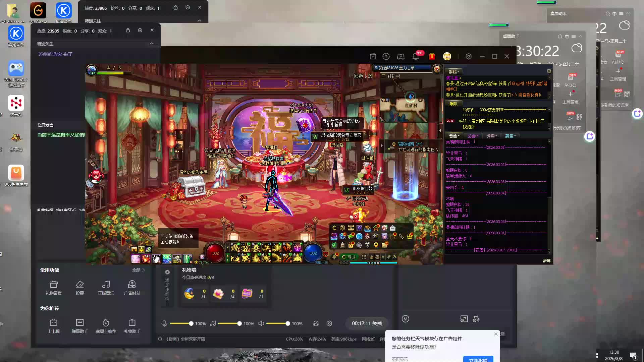
Task: Switch to the 公会 chat tab
Action: point(473,136)
